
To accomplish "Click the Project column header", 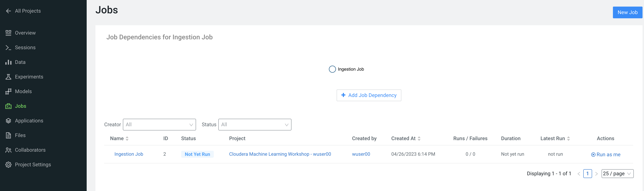I will (237, 138).
